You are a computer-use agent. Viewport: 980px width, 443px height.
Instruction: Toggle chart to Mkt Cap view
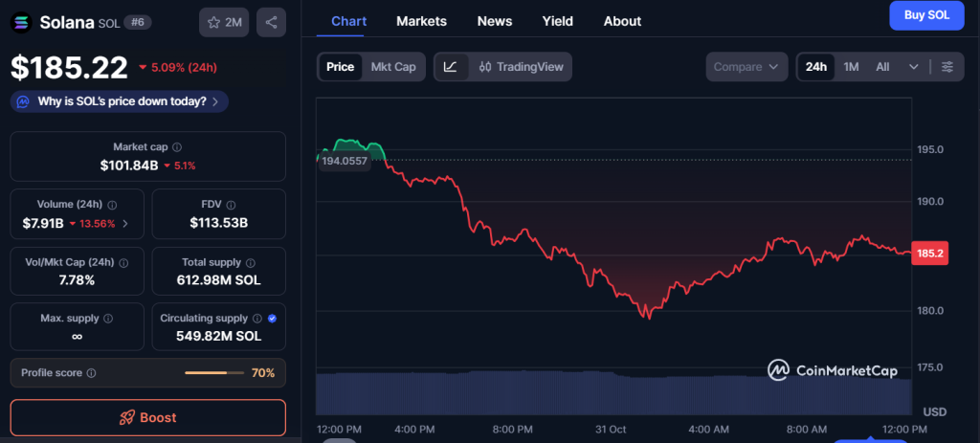click(x=393, y=67)
